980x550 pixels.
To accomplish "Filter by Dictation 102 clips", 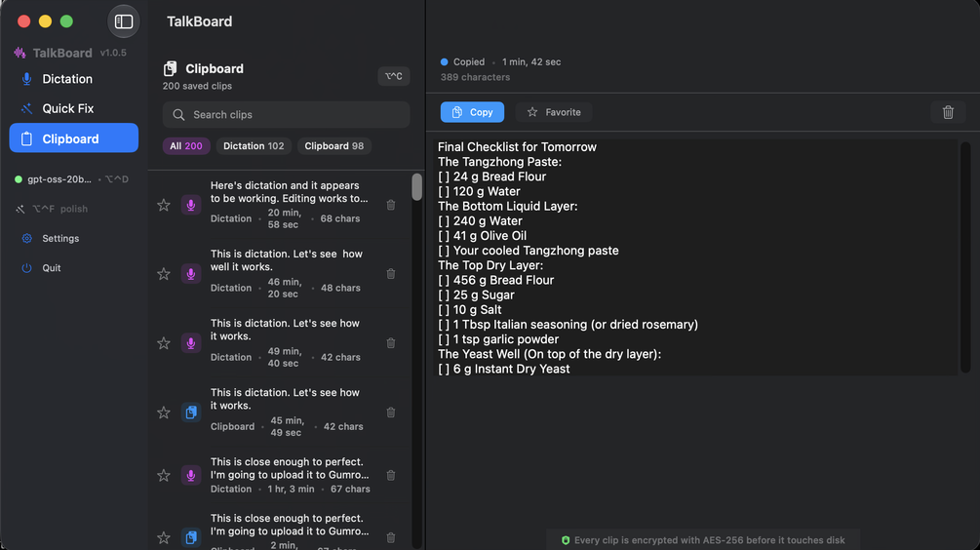I will point(254,146).
